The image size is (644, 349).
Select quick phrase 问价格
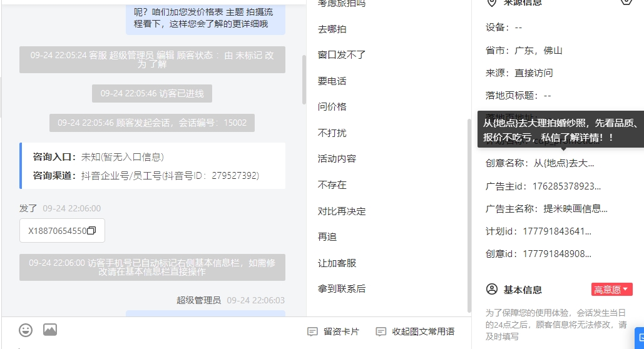pos(332,107)
